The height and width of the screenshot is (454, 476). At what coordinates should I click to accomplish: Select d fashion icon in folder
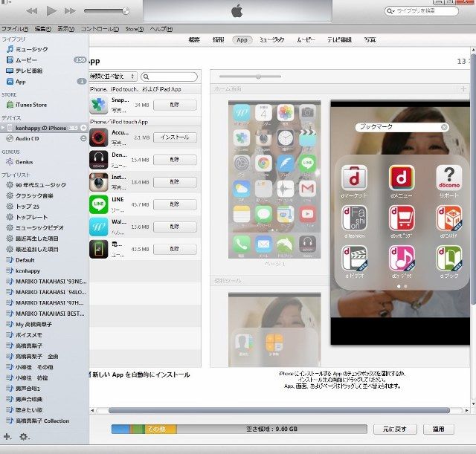pyautogui.click(x=354, y=218)
